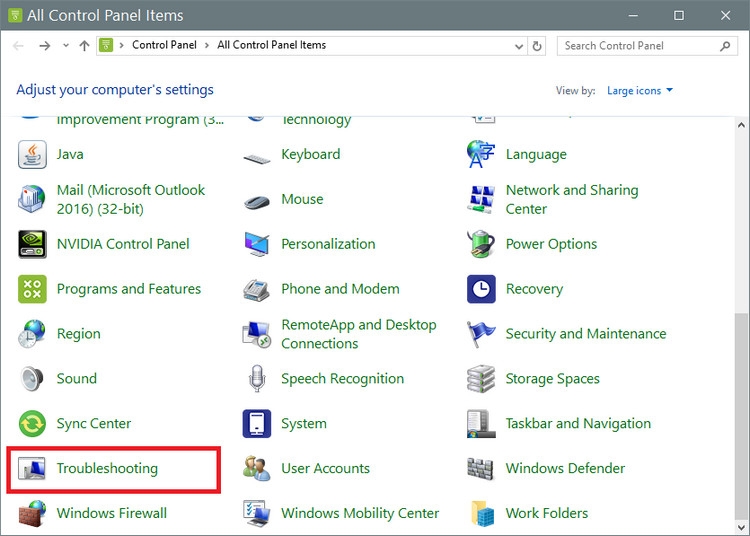Viewport: 750px width, 536px height.
Task: Click the Recovery link text
Action: [x=534, y=289]
